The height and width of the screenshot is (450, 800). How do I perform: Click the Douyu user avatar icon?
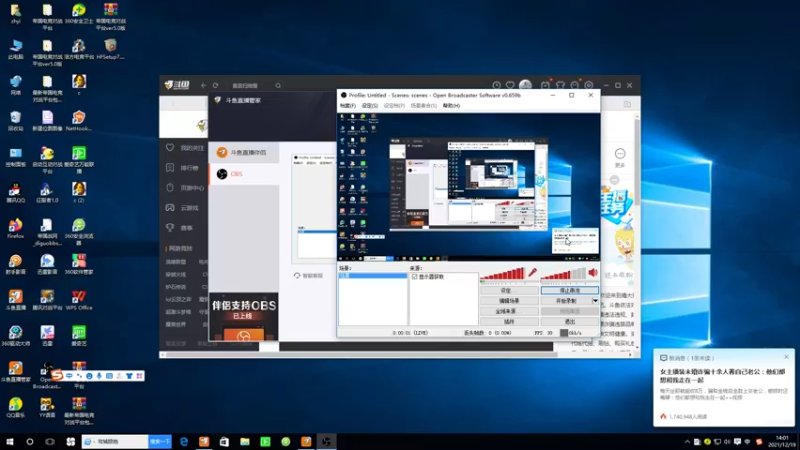click(x=525, y=85)
